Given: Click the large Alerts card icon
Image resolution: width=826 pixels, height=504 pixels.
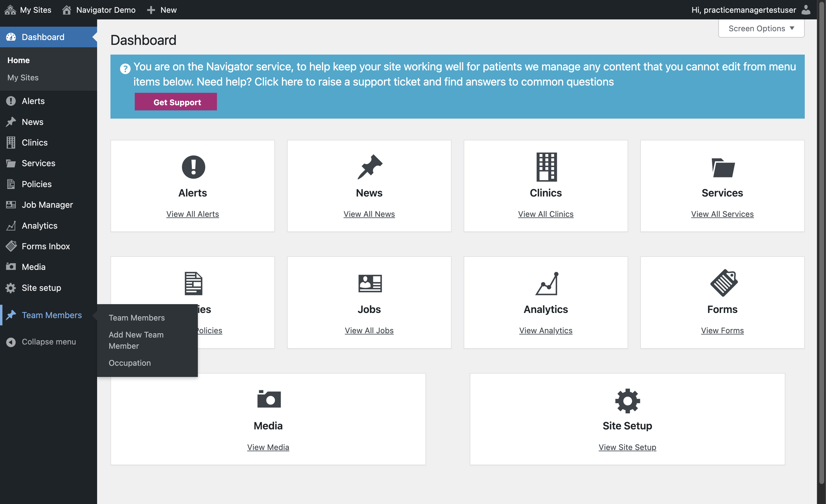Looking at the screenshot, I should tap(193, 167).
